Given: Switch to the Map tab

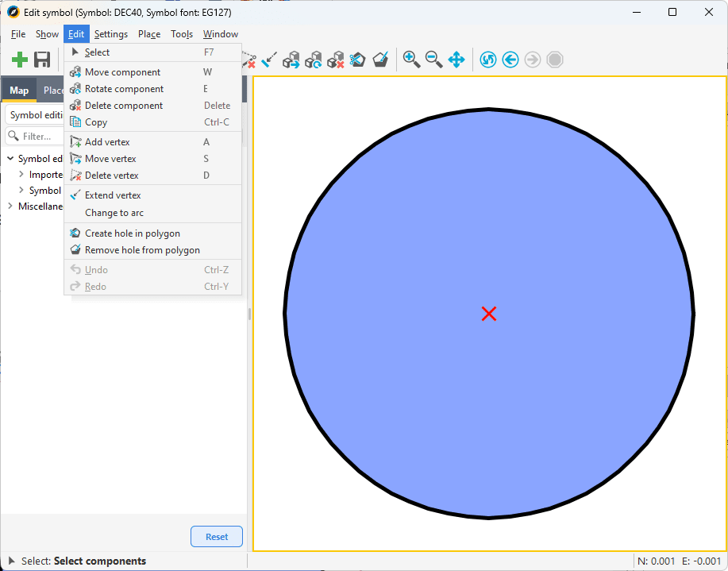Looking at the screenshot, I should pos(19,91).
